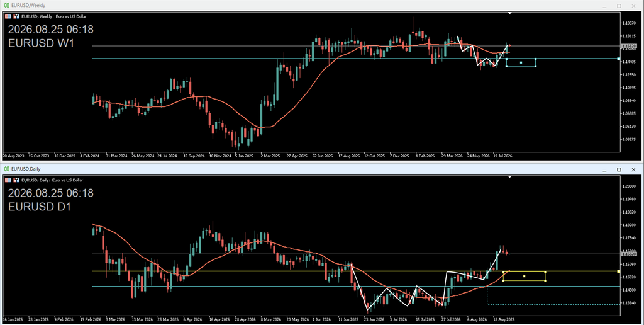The height and width of the screenshot is (325, 644).
Task: Click the 'EURUSD D1' label in the Daily chart
Action: click(x=40, y=207)
